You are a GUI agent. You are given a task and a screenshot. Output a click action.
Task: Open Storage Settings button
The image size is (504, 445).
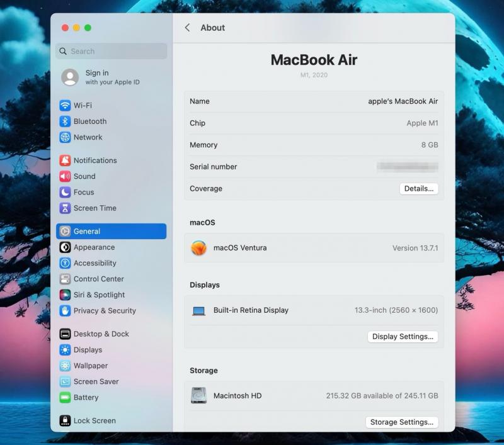pyautogui.click(x=402, y=422)
